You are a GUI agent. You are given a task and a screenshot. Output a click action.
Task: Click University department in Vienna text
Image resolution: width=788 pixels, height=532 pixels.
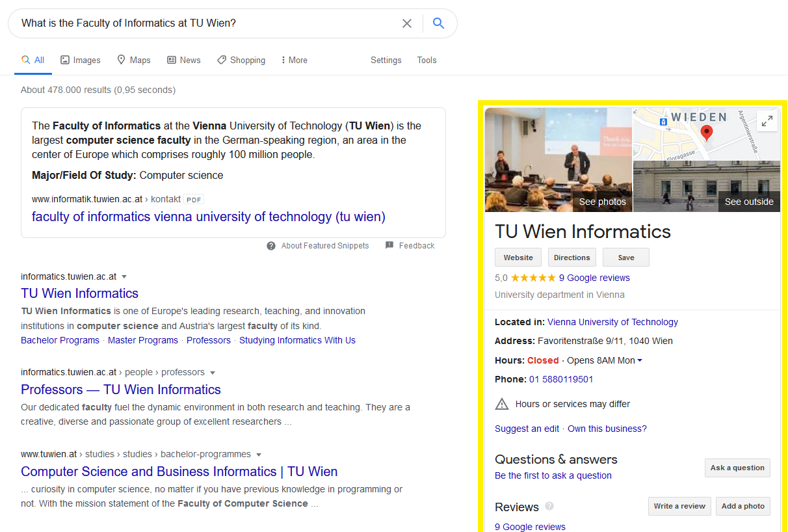(x=560, y=295)
